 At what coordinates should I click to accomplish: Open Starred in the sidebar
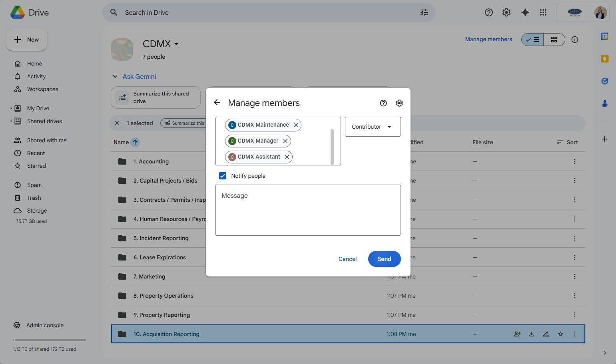point(36,166)
